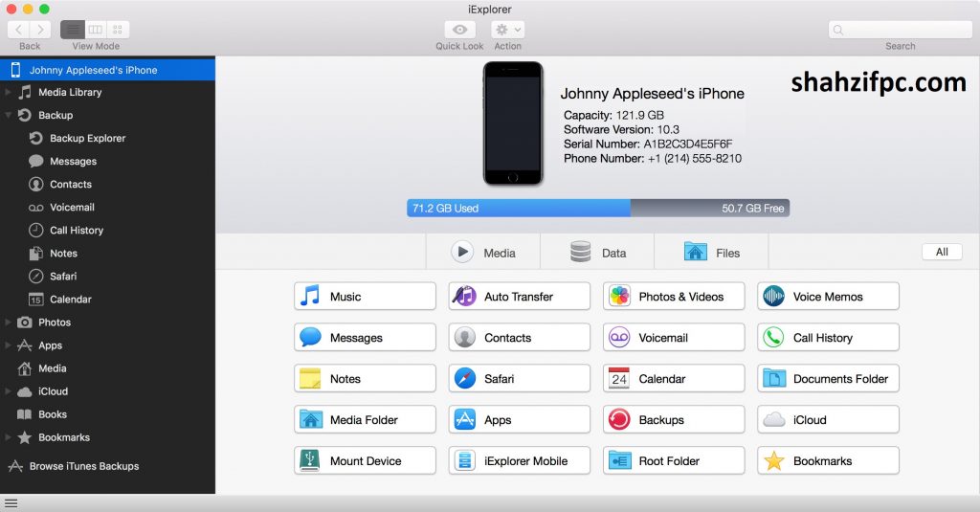The height and width of the screenshot is (512, 980).
Task: Click the Call History clock icon in sidebar
Action: point(35,231)
